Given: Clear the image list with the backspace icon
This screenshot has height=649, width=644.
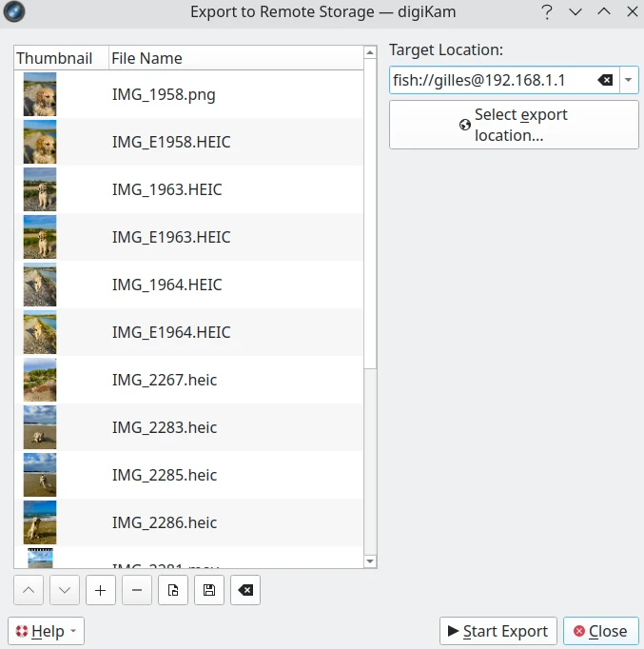Looking at the screenshot, I should tap(245, 590).
